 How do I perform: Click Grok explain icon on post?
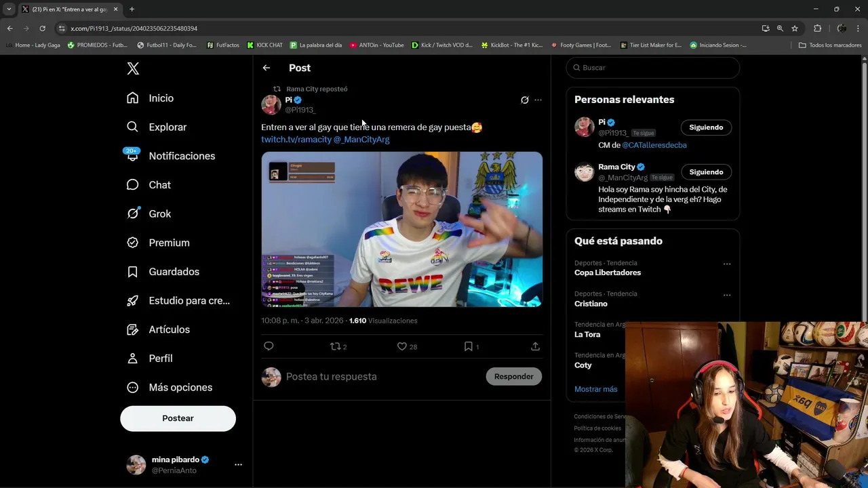click(525, 100)
